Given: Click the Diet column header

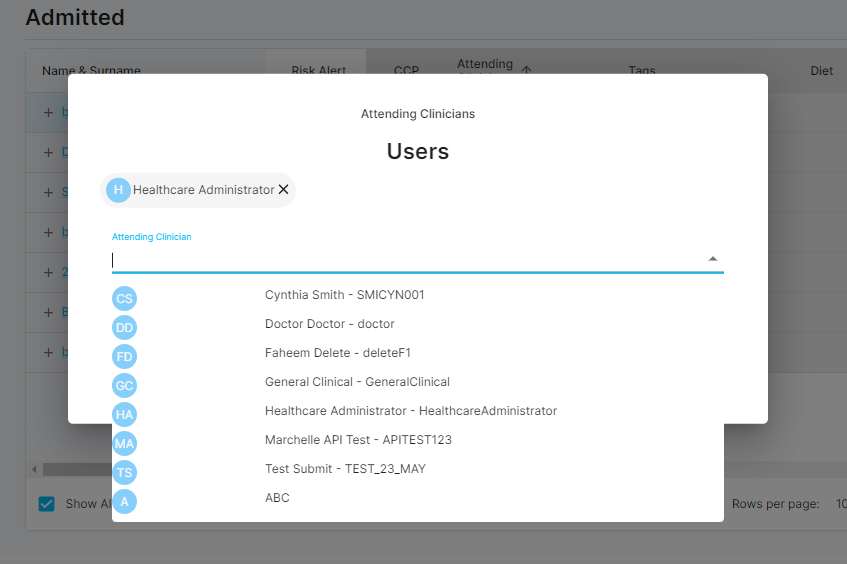Looking at the screenshot, I should [821, 71].
